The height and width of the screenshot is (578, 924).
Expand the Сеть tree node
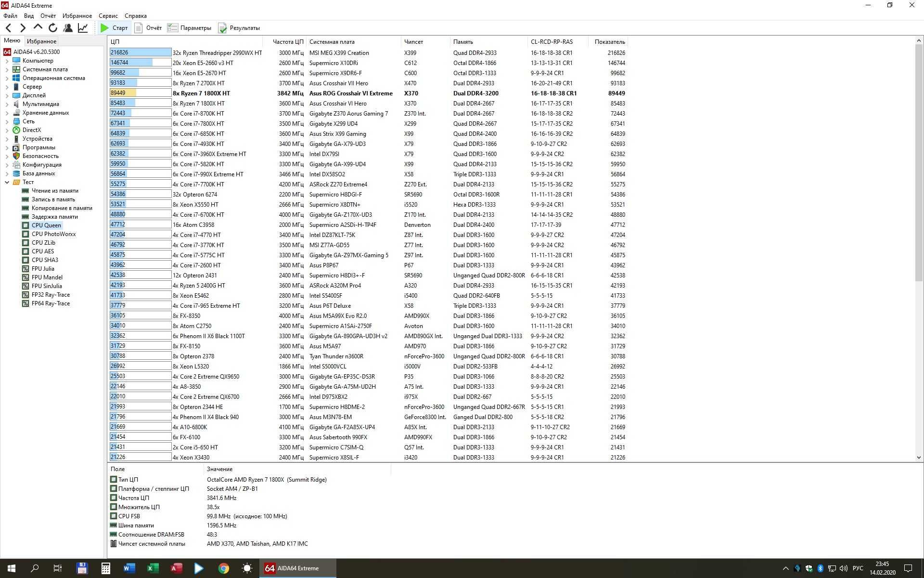(x=7, y=122)
